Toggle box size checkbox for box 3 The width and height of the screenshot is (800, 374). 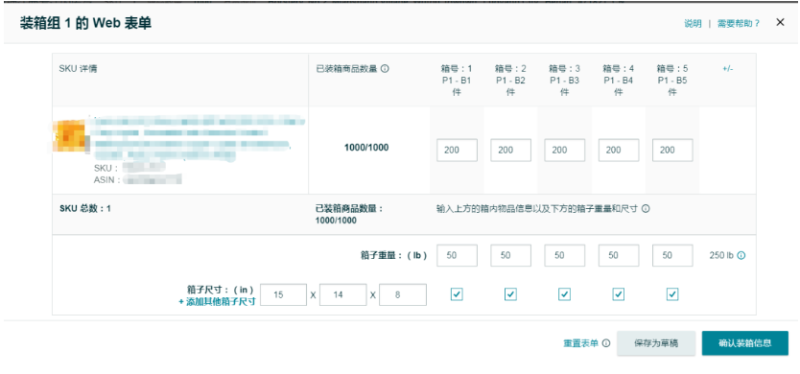pos(564,294)
